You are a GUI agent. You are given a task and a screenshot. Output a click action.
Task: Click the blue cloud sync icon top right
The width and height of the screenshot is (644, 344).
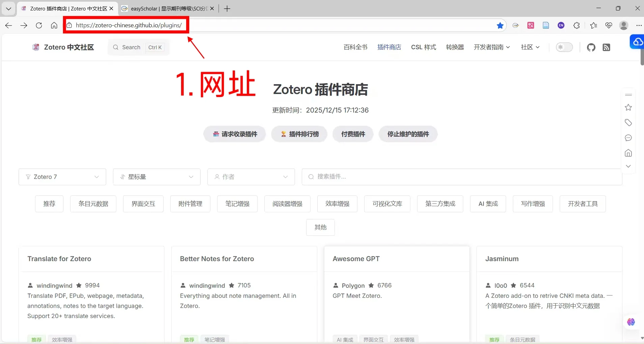(637, 42)
